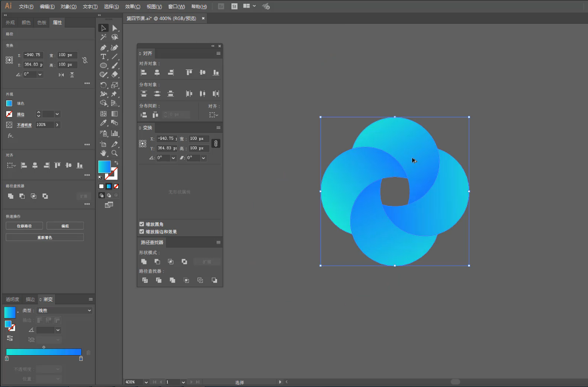Click the 填色 fill swatch in Properties
The height and width of the screenshot is (387, 588).
(x=9, y=103)
